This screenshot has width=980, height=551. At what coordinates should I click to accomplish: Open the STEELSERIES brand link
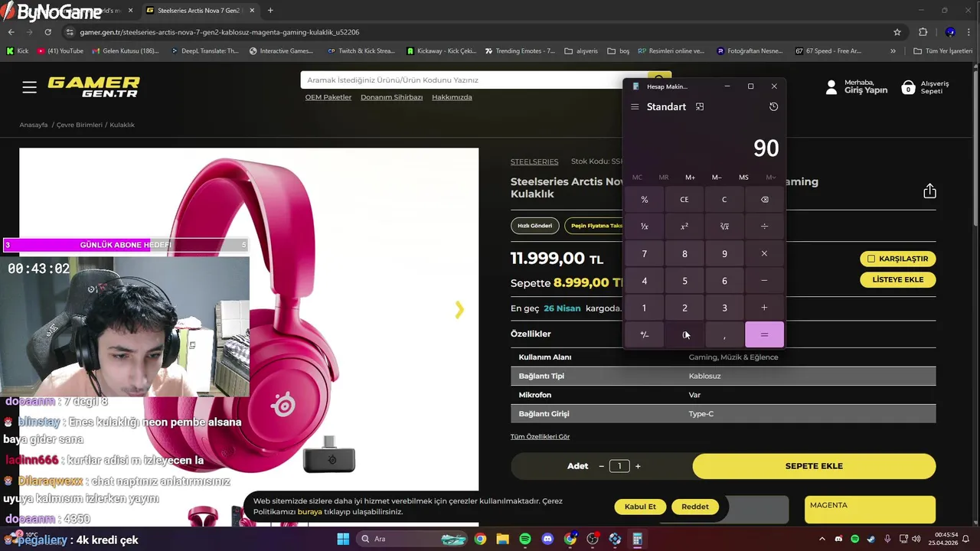pos(534,161)
